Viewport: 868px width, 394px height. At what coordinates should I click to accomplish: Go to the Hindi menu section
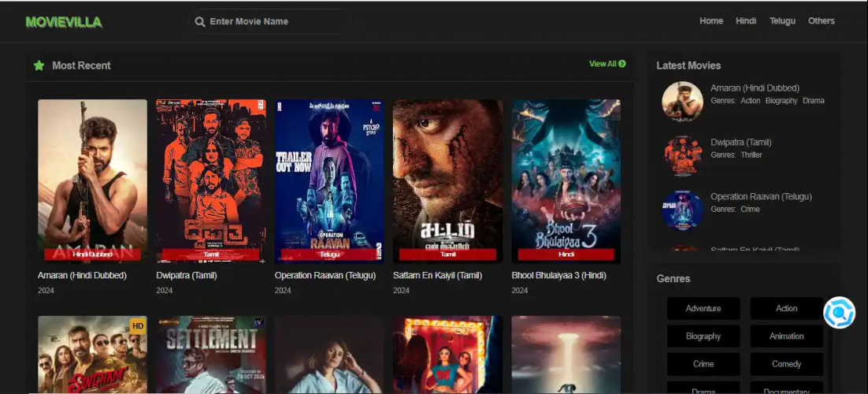[745, 21]
